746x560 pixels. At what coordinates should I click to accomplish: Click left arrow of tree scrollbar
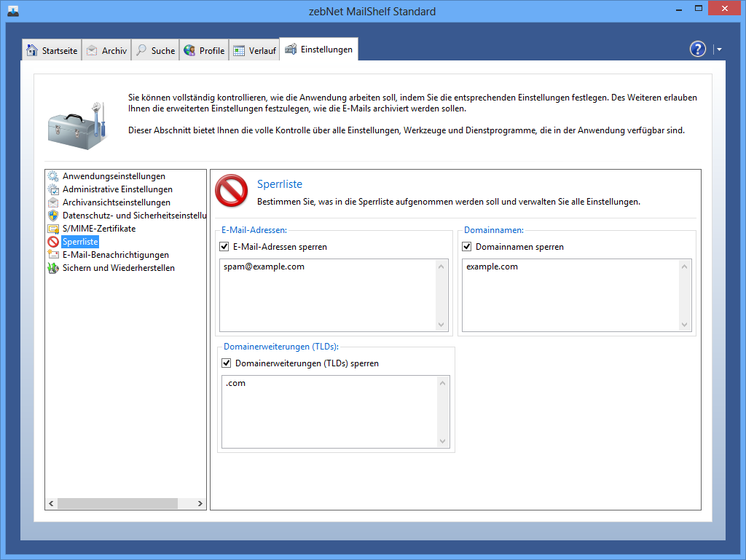52,503
